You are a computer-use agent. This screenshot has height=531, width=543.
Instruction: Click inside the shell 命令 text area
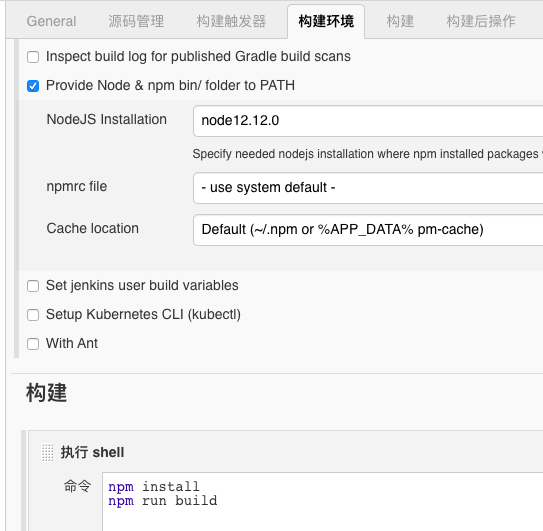pyautogui.click(x=322, y=502)
